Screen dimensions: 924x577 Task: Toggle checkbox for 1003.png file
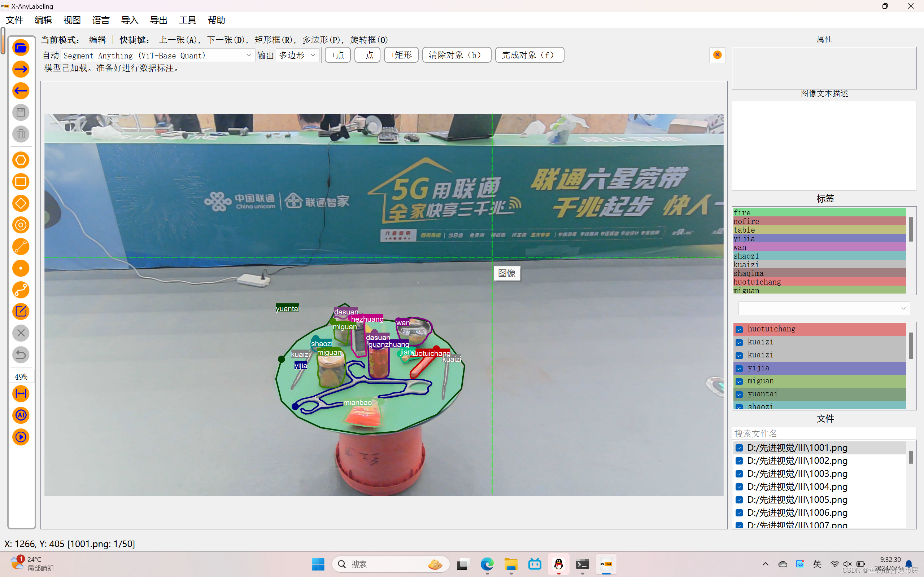[x=739, y=474]
